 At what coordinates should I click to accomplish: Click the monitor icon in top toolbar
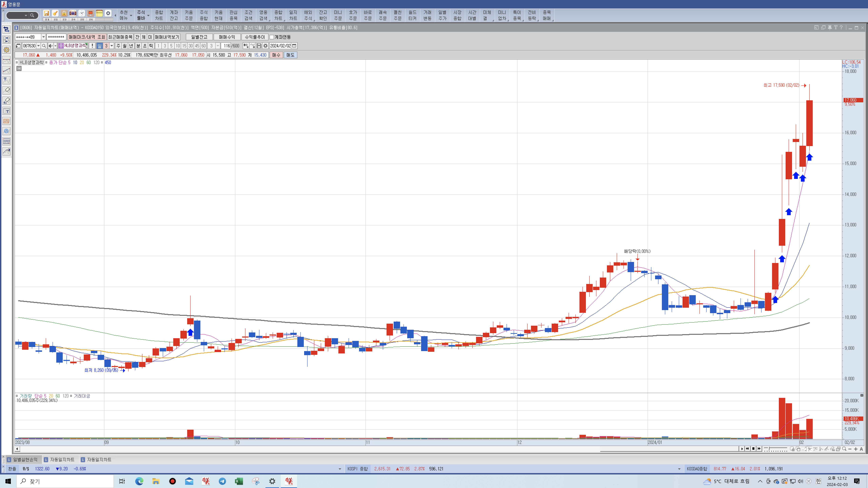[x=91, y=14]
